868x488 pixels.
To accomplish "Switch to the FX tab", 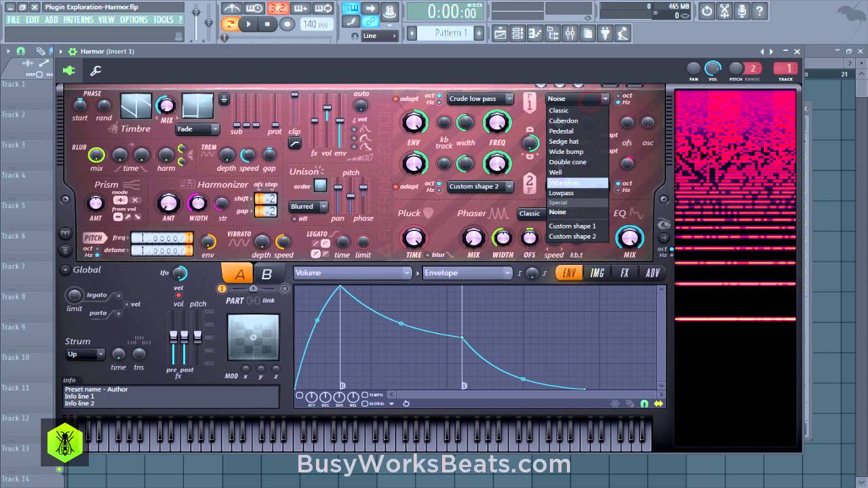I will pyautogui.click(x=625, y=273).
